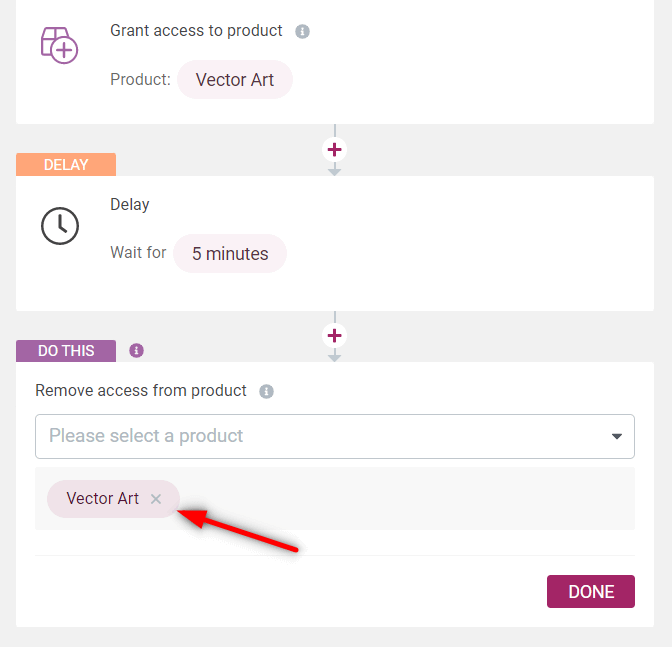Open info icon next to DO THIS label
Viewport: 672px width, 647px height.
[136, 350]
